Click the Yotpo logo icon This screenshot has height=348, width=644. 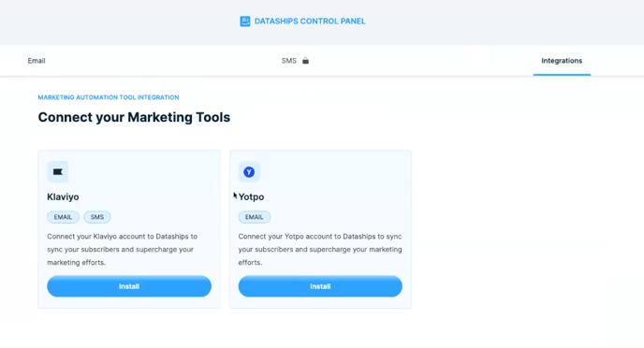point(249,172)
